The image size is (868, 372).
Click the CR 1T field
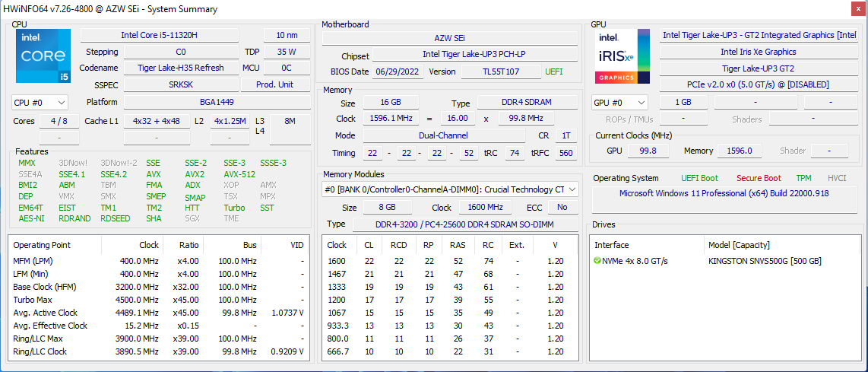[x=565, y=135]
